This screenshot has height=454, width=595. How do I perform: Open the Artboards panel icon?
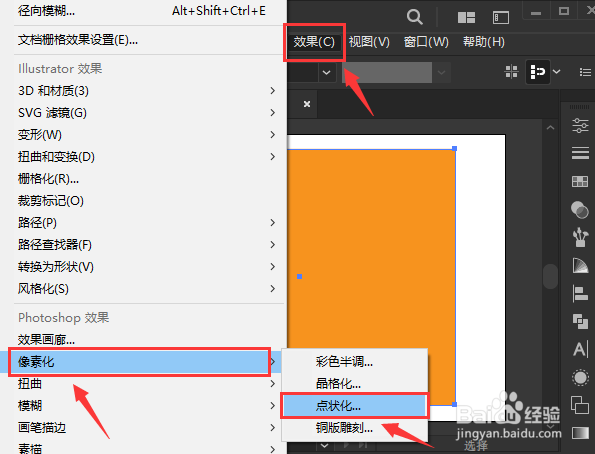[x=580, y=405]
